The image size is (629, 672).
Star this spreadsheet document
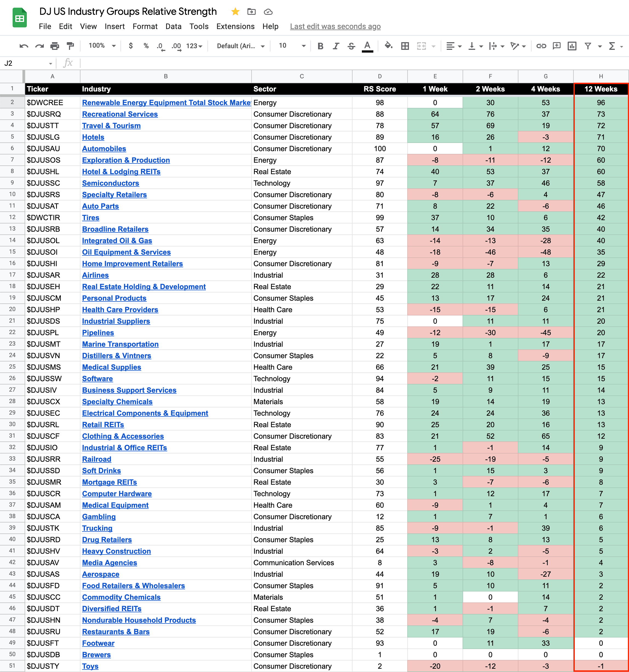[235, 12]
